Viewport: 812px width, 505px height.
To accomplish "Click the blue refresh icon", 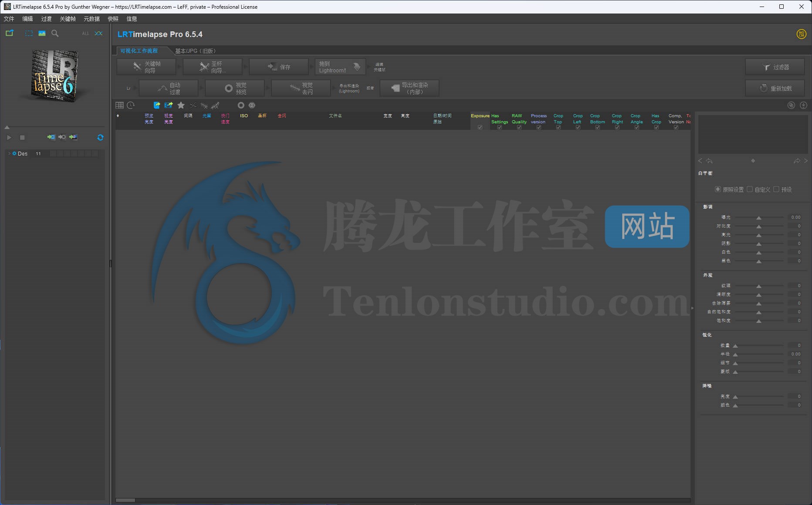I will point(100,137).
